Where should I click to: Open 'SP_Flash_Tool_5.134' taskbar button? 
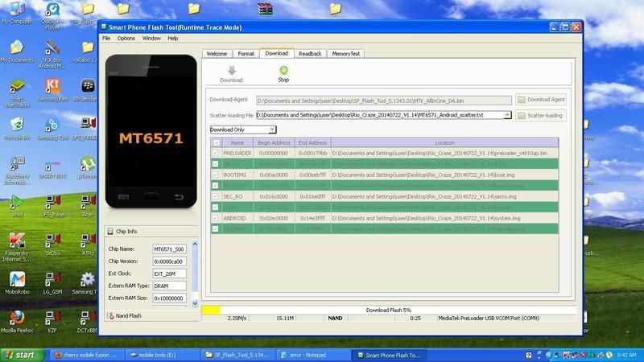point(237,355)
